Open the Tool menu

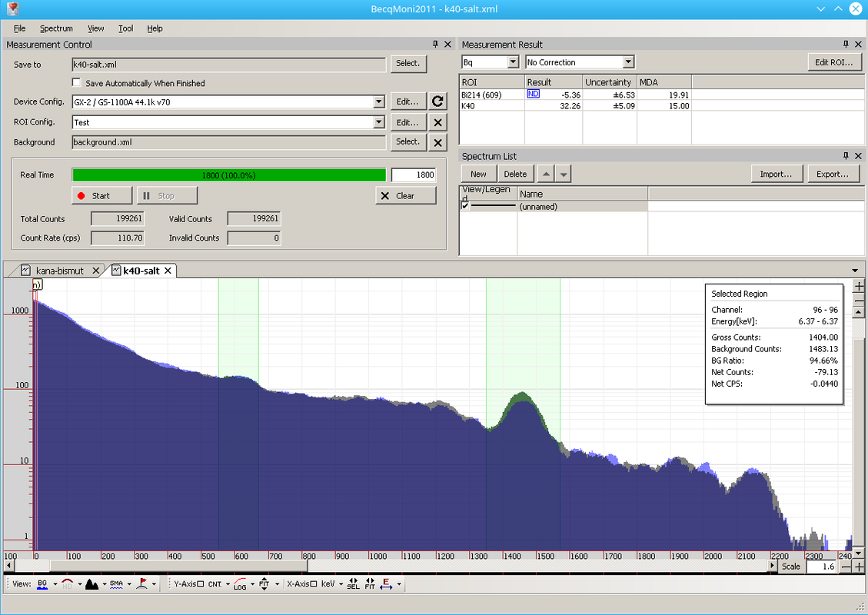pos(125,28)
